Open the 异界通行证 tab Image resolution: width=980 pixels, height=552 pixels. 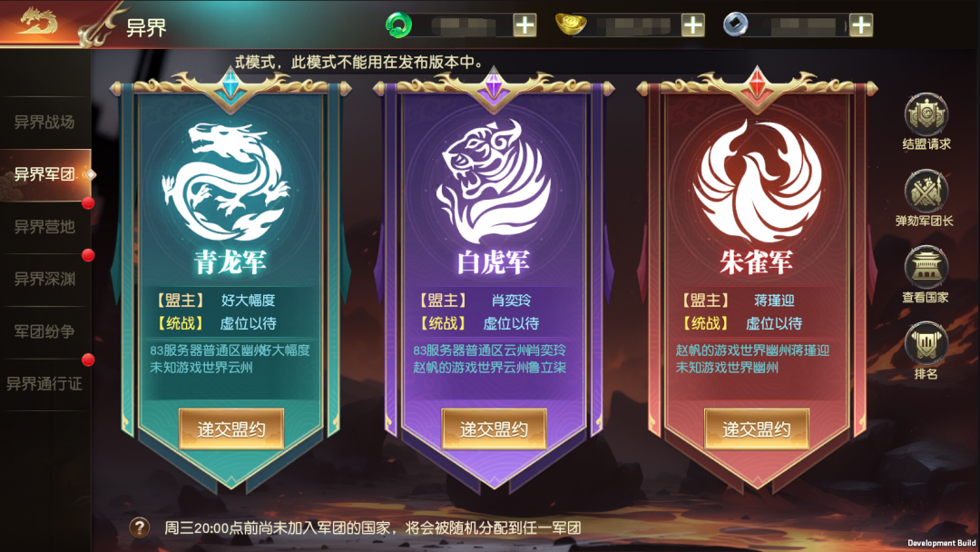[45, 384]
